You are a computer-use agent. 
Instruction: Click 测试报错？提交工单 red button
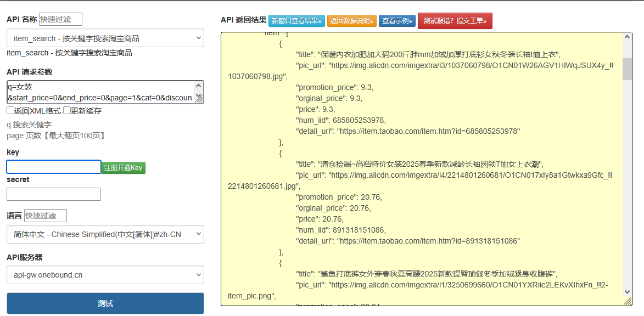tap(455, 20)
